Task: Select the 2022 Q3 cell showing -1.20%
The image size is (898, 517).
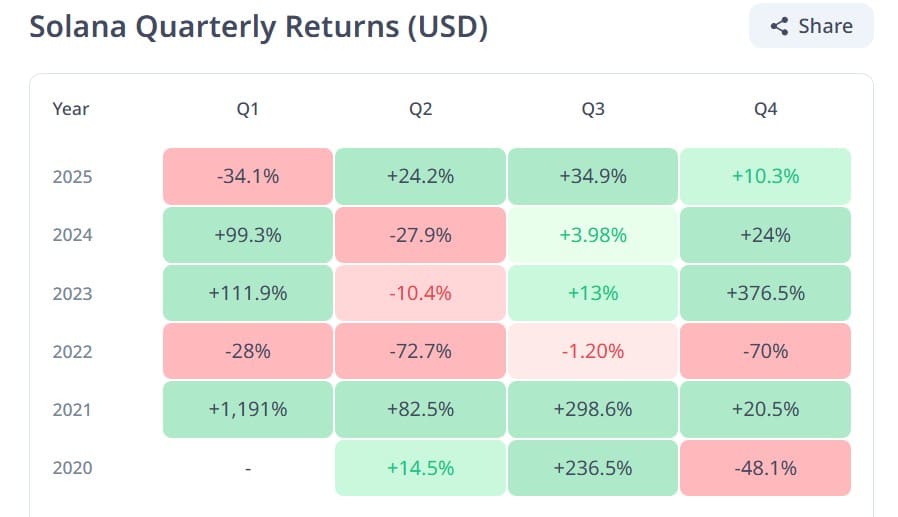Action: (x=593, y=351)
